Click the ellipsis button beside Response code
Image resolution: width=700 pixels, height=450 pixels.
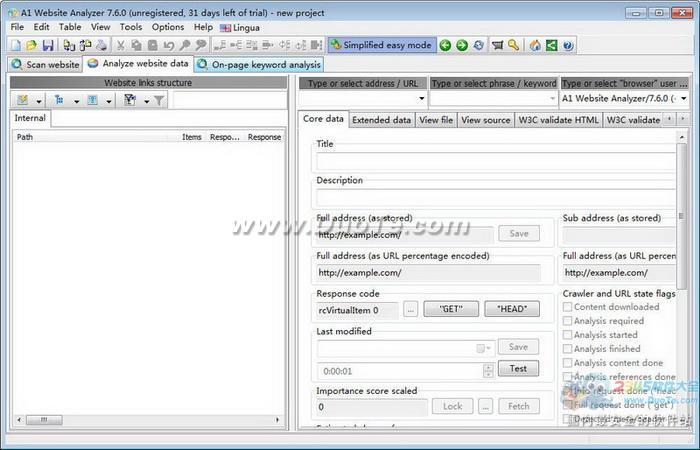coord(410,309)
